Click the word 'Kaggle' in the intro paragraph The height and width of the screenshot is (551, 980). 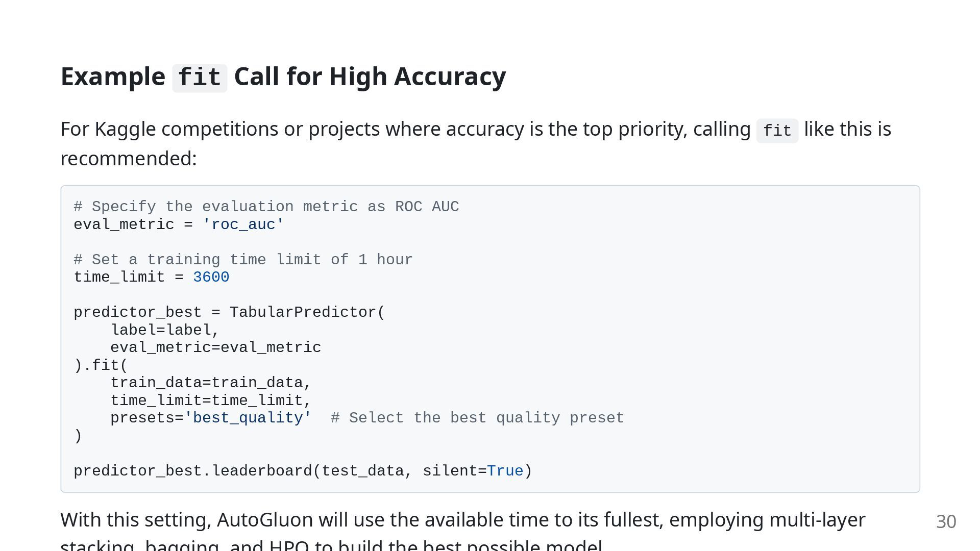(x=125, y=130)
